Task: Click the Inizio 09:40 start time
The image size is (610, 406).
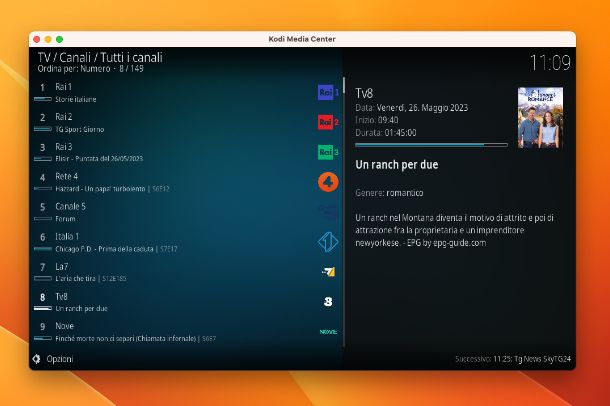Action: click(377, 120)
